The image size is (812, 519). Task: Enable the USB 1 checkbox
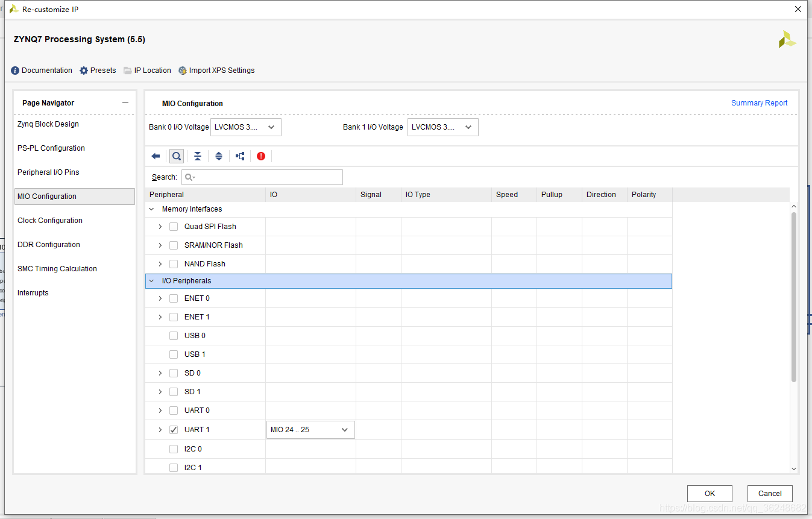(x=174, y=354)
